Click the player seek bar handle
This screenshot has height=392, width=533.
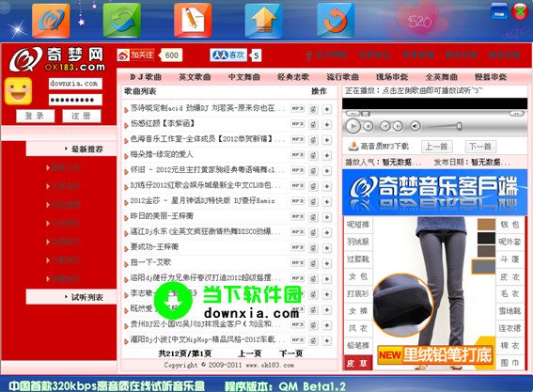[366, 114]
